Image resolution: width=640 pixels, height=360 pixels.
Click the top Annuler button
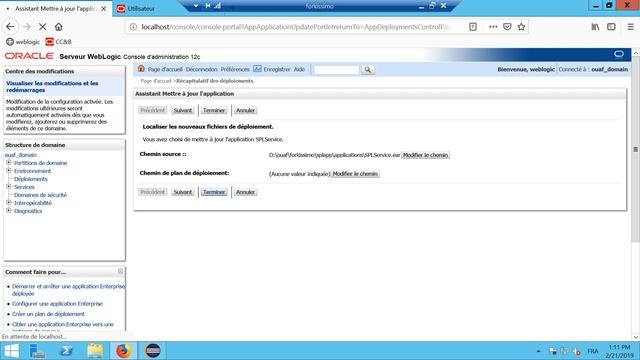click(245, 110)
